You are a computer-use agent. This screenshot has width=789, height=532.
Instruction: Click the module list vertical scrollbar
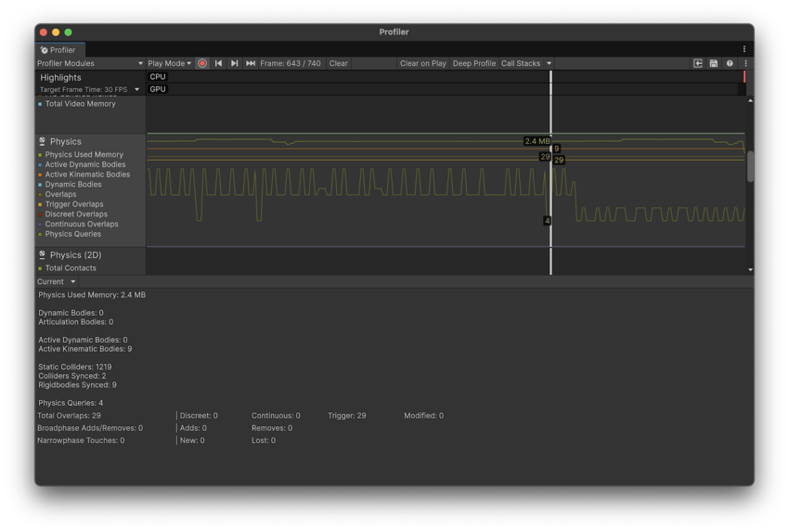[x=750, y=167]
